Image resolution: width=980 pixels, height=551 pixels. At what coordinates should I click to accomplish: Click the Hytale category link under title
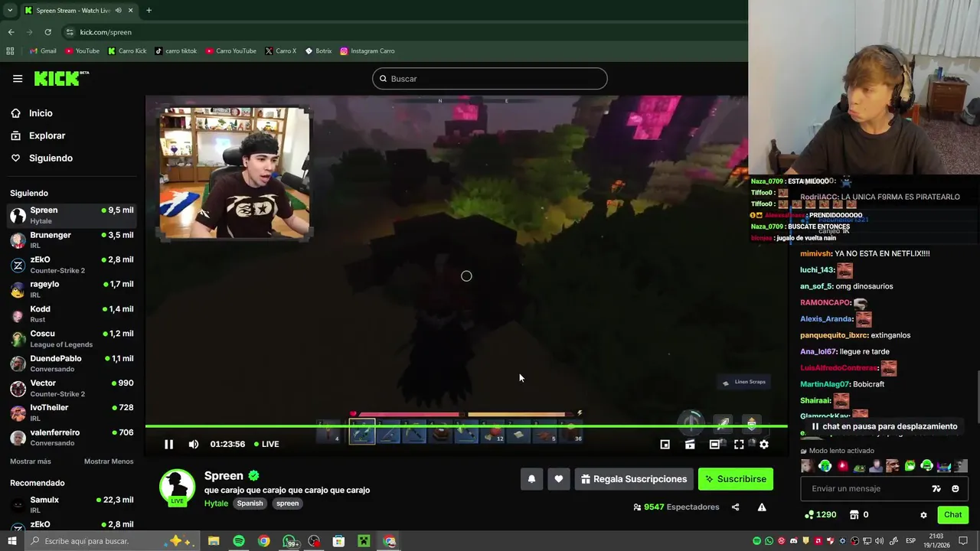point(216,504)
